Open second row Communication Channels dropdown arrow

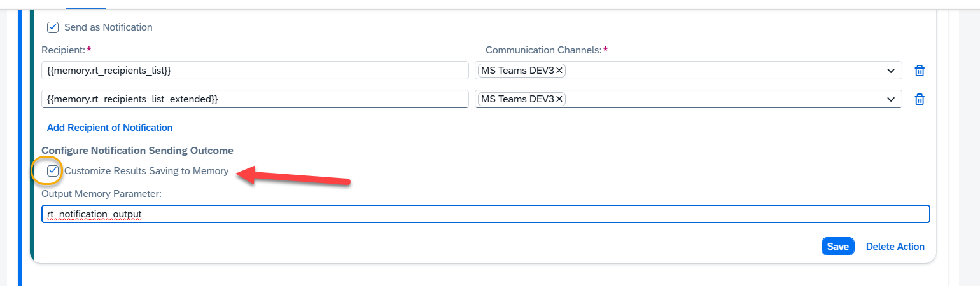(x=891, y=99)
